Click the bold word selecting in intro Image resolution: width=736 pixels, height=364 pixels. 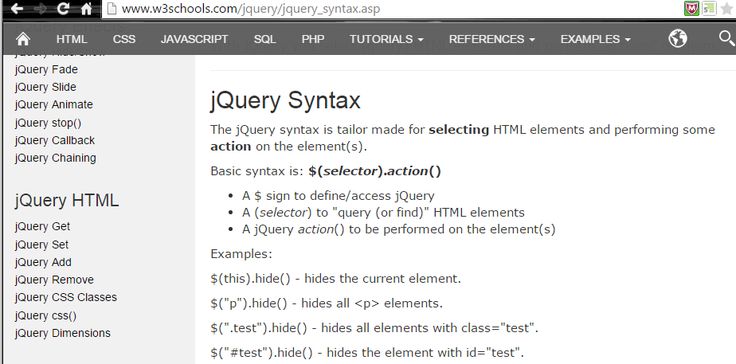[x=459, y=130]
